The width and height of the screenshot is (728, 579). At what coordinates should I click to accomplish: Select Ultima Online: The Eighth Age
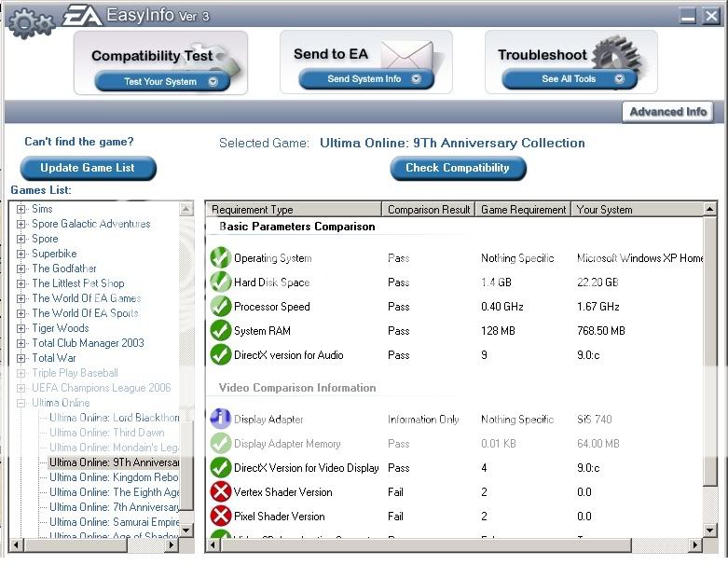(x=115, y=491)
